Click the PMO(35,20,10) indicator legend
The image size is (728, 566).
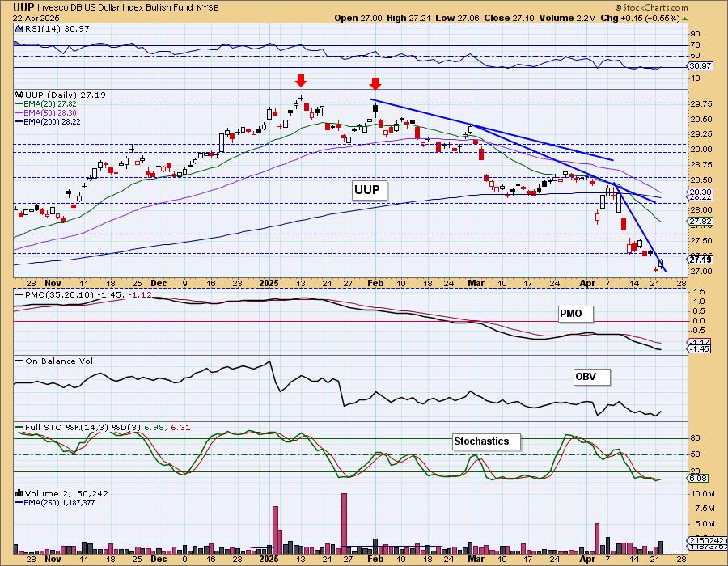83,294
